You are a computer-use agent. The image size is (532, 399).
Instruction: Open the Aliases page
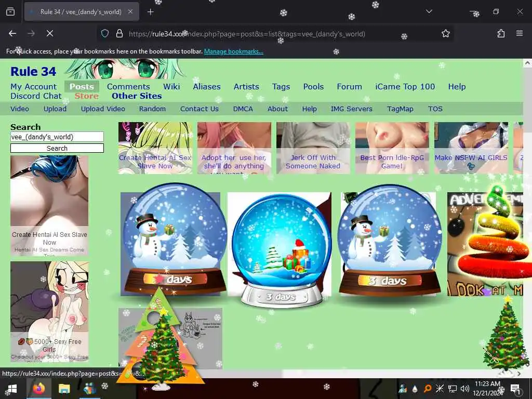point(207,87)
